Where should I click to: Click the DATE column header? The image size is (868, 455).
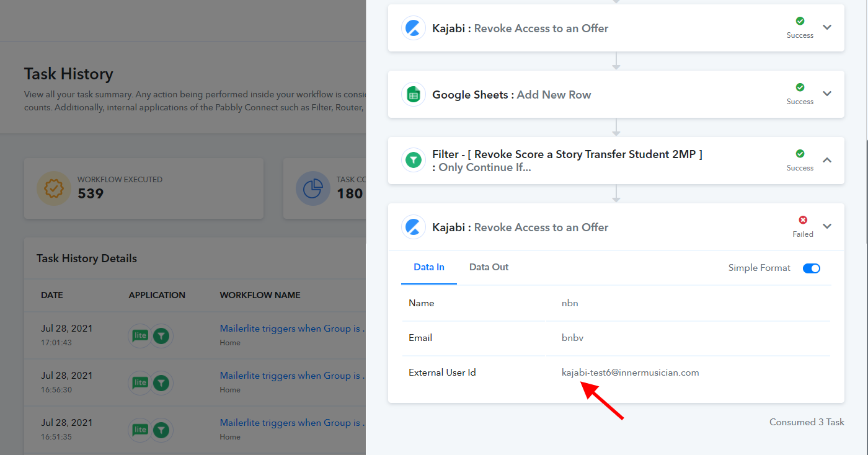click(x=52, y=295)
